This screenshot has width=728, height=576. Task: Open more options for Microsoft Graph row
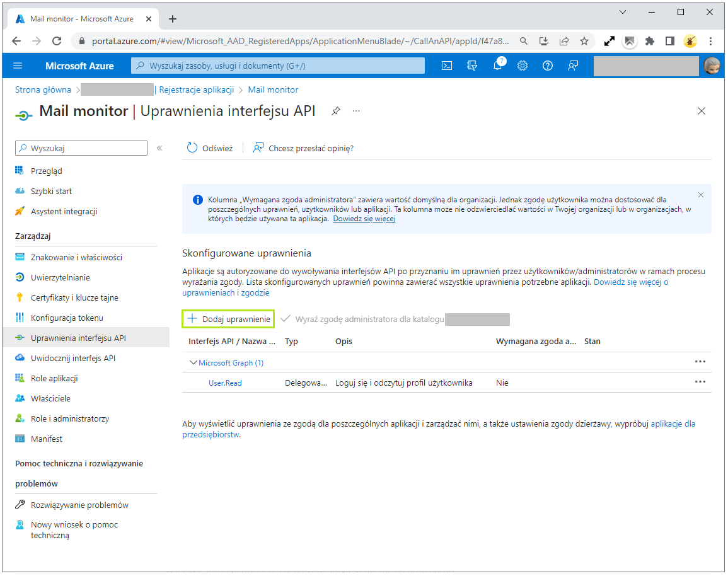tap(700, 362)
